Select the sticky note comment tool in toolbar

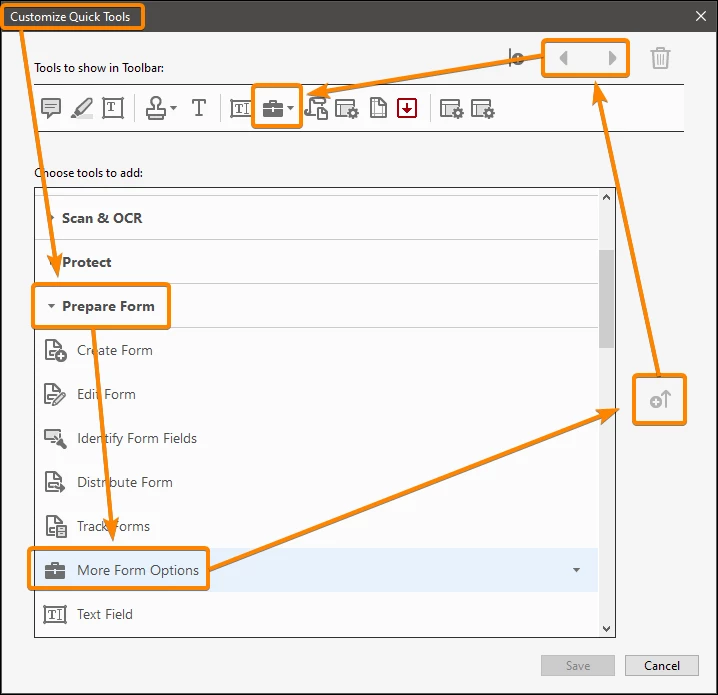tap(51, 108)
